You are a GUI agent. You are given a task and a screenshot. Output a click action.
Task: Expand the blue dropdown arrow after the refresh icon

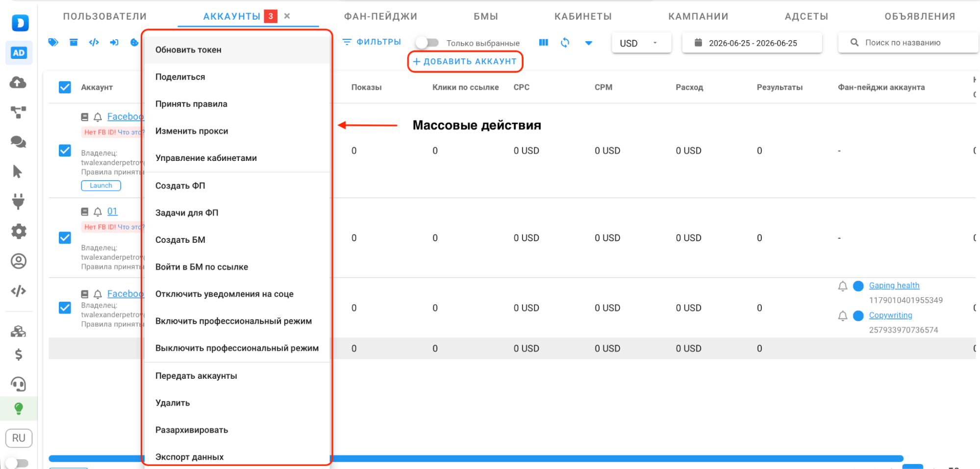tap(589, 43)
